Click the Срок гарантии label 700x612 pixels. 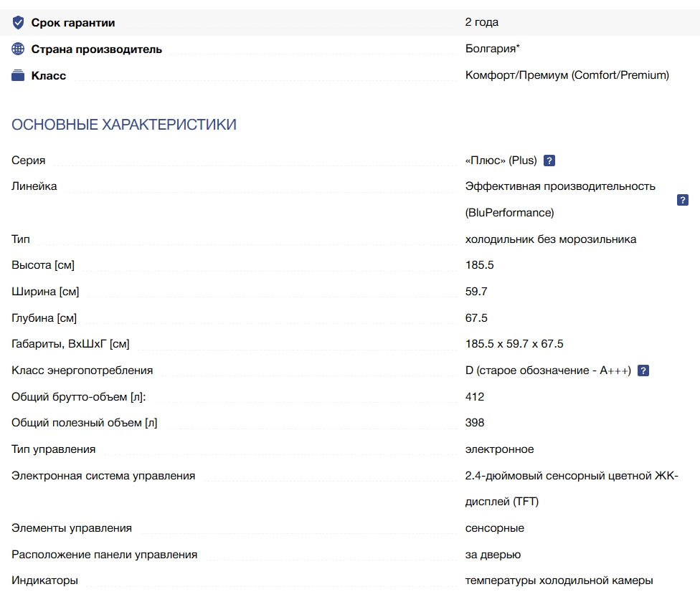73,23
